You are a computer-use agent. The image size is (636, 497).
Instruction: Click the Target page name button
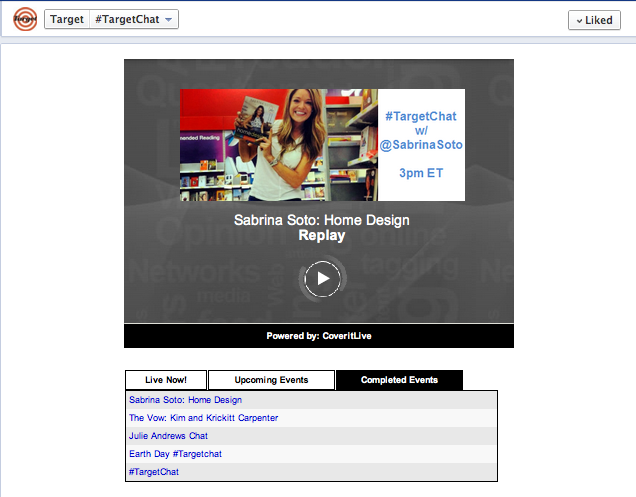click(67, 19)
